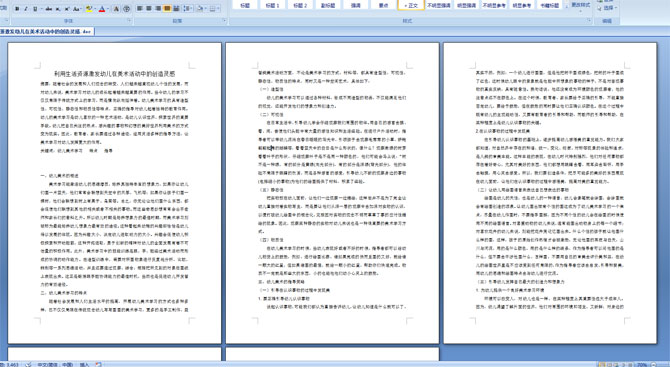Select the open document tab
The image size is (670, 367).
[x=46, y=32]
